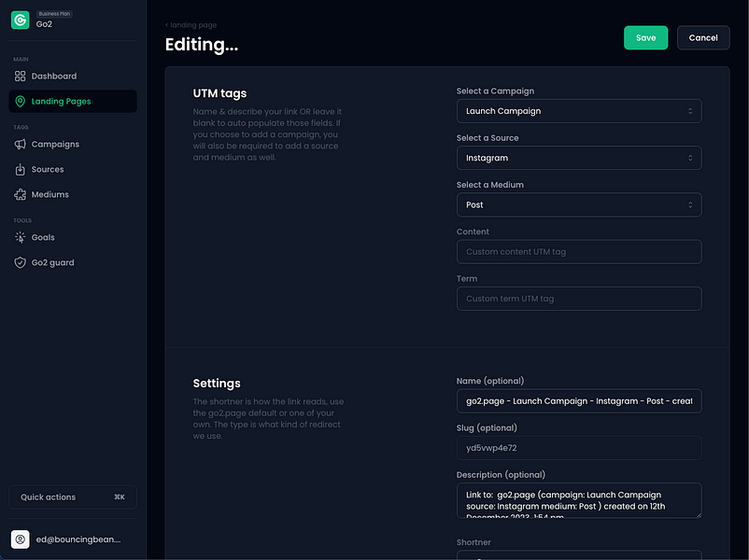Screen dimensions: 749x560
Task: Go back via landing page breadcrumb
Action: click(x=191, y=24)
